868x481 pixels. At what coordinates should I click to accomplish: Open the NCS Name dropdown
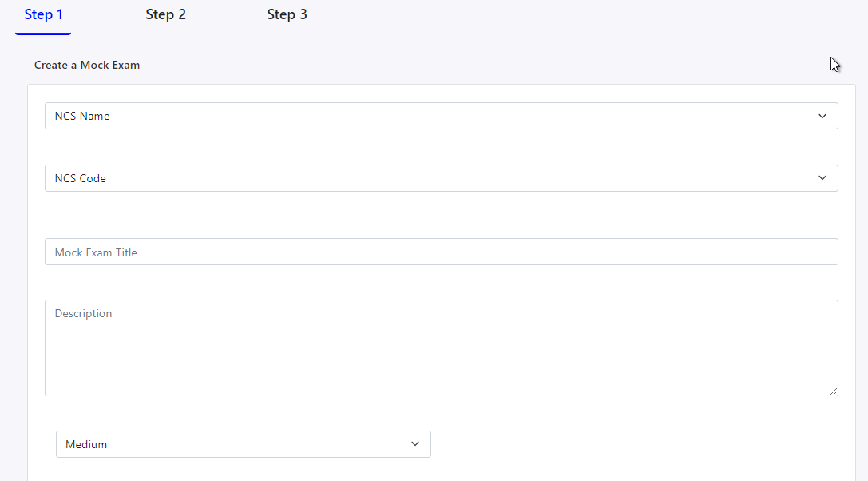pyautogui.click(x=441, y=116)
